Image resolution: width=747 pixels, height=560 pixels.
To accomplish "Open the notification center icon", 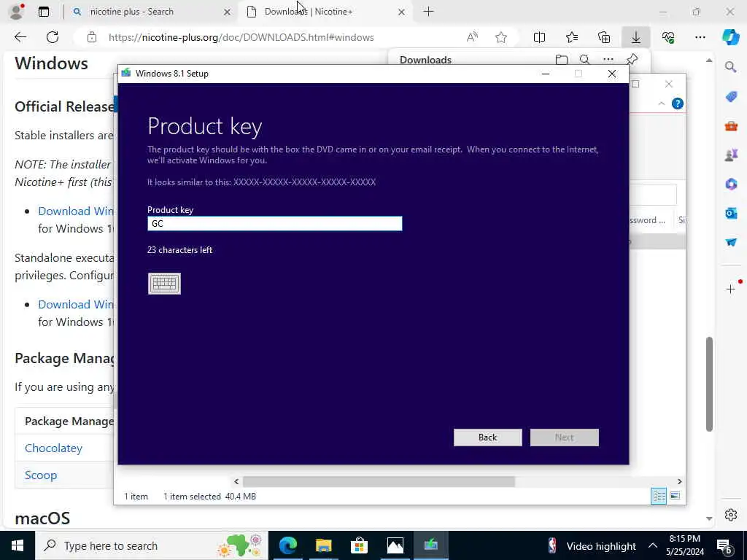I will coord(724,545).
